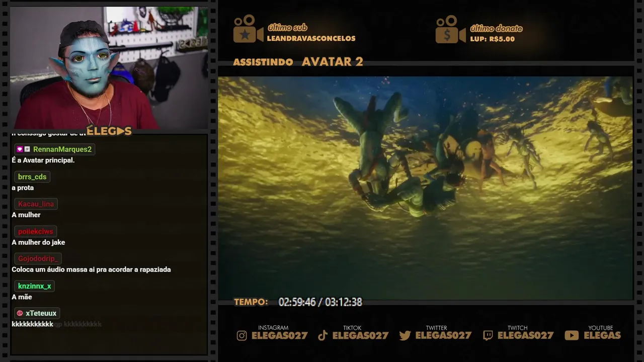Click the LEANDRAVASCONCELOS subscriber name

coord(311,39)
